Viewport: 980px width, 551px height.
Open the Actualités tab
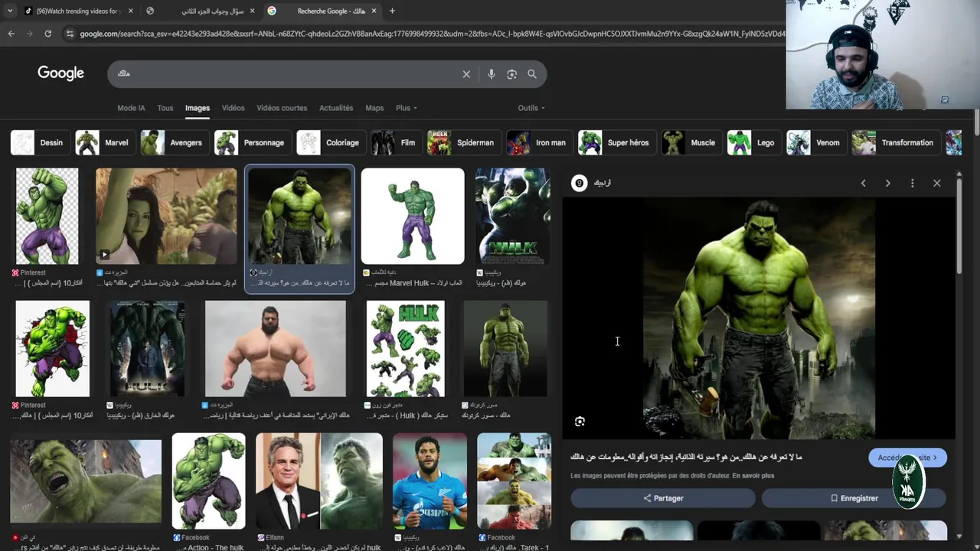(x=336, y=108)
